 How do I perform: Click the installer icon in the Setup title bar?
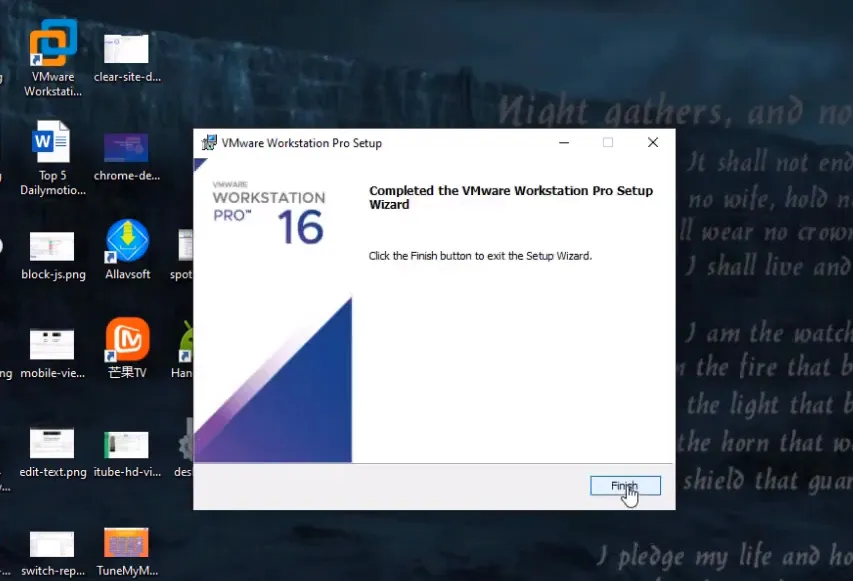pos(209,143)
